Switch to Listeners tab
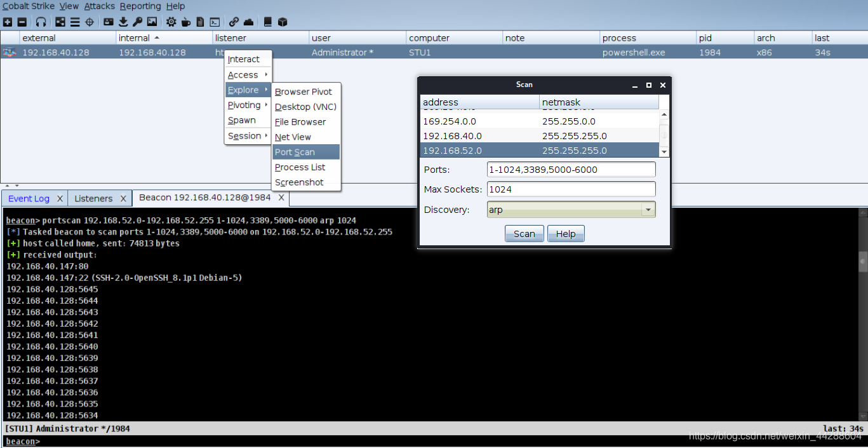The image size is (868, 448). (x=93, y=198)
